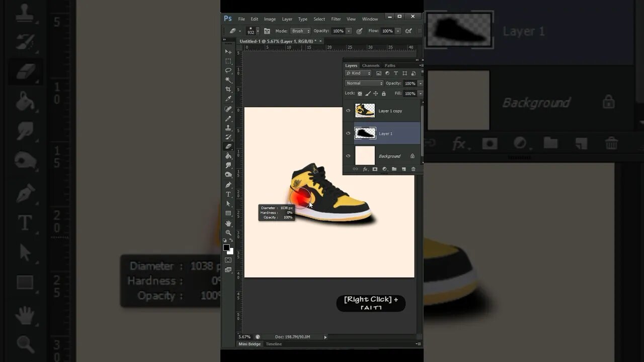Select the Rectangular Marquee tool

[x=228, y=61]
